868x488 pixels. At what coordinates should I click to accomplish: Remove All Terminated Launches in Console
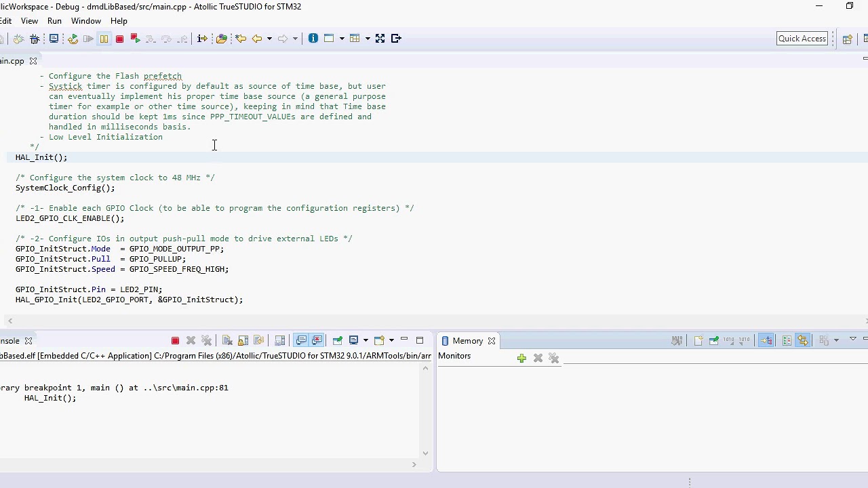pyautogui.click(x=206, y=340)
